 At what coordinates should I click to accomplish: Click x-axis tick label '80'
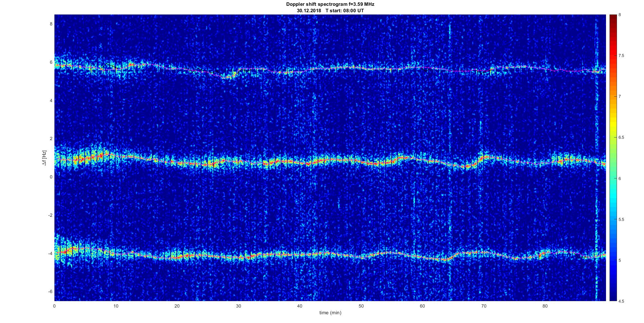tap(545, 306)
